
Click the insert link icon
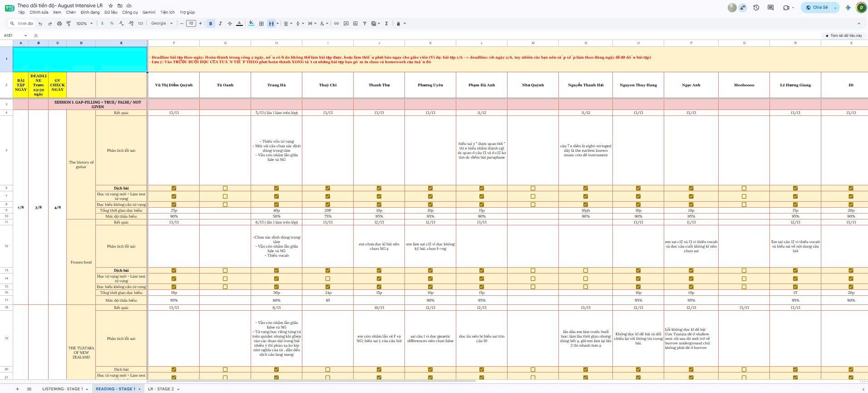click(336, 24)
